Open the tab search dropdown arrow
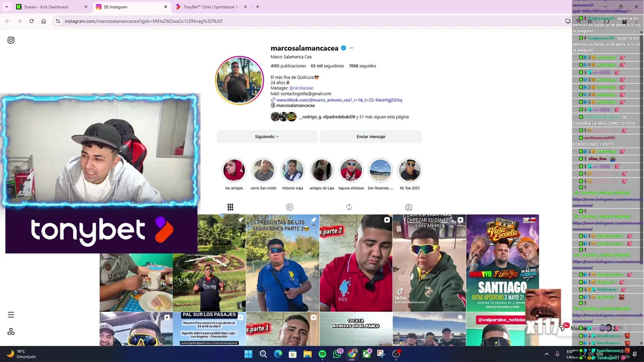 click(x=7, y=7)
